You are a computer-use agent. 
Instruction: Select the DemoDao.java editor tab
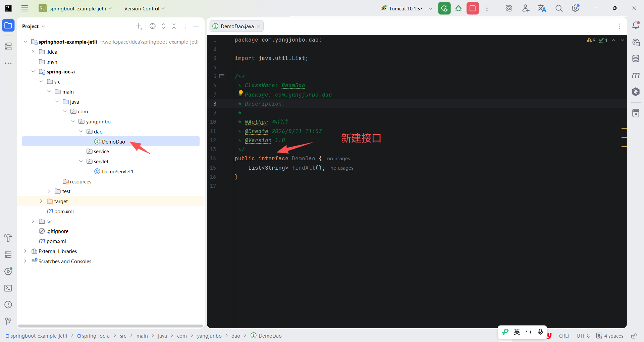click(236, 26)
